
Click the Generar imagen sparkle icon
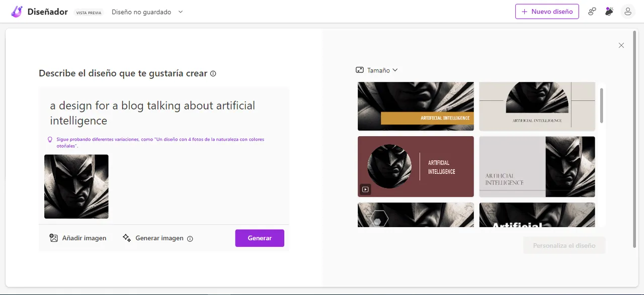point(127,238)
